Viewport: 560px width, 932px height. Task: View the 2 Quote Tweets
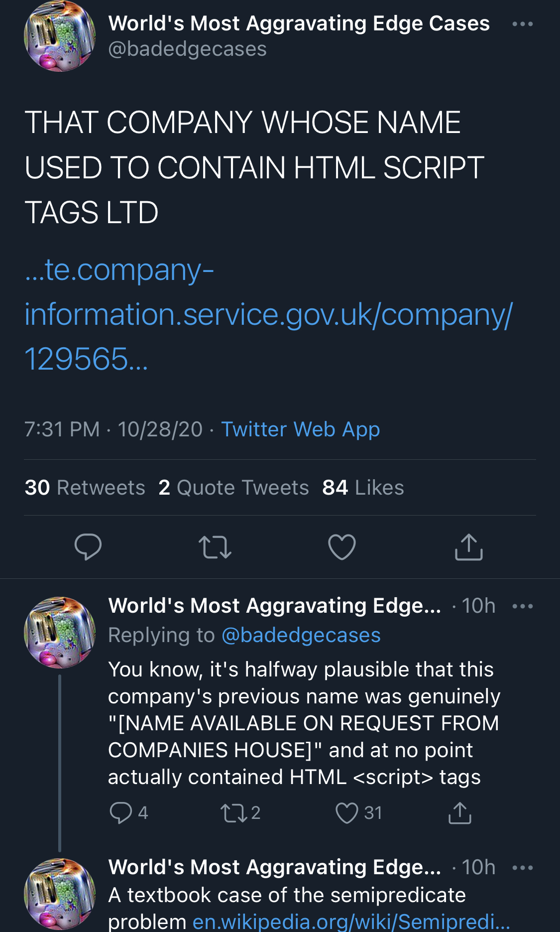[x=233, y=488]
